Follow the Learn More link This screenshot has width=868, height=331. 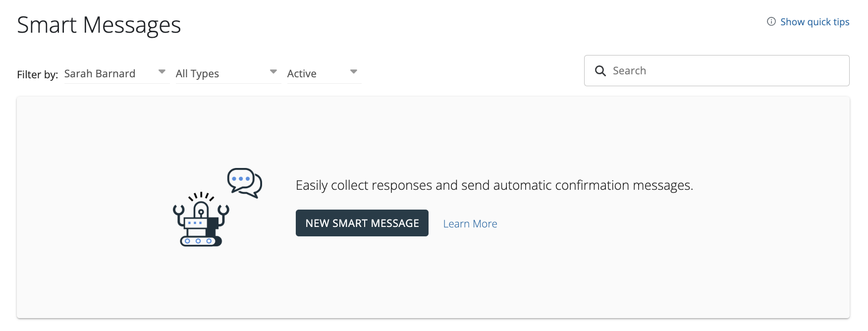click(x=470, y=224)
